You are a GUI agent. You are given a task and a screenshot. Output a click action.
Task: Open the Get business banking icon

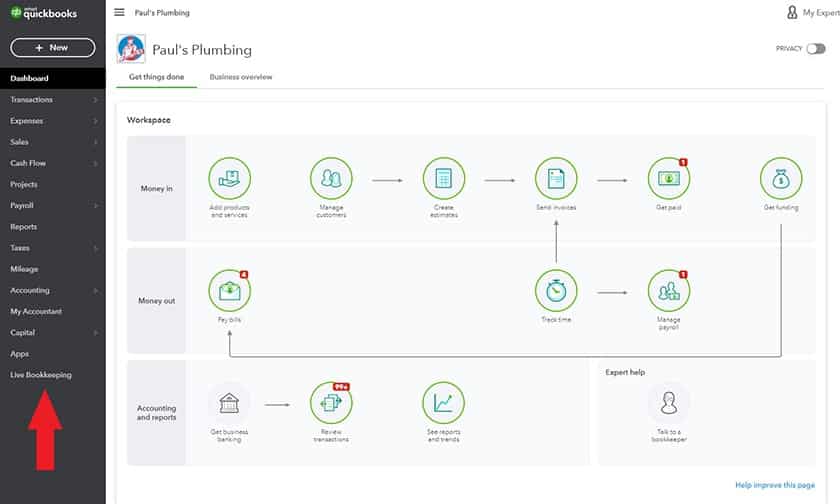(x=229, y=403)
